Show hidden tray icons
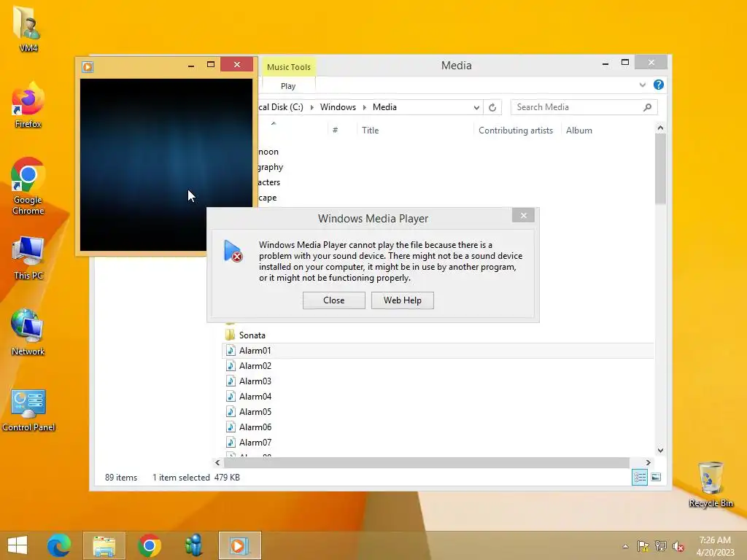The width and height of the screenshot is (747, 560). pos(625,546)
